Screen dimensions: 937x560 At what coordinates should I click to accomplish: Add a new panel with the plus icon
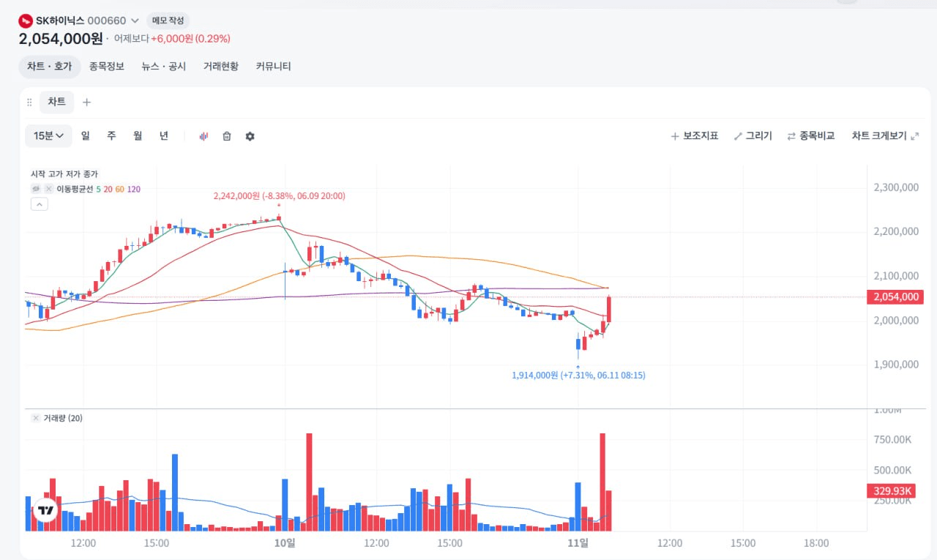86,102
